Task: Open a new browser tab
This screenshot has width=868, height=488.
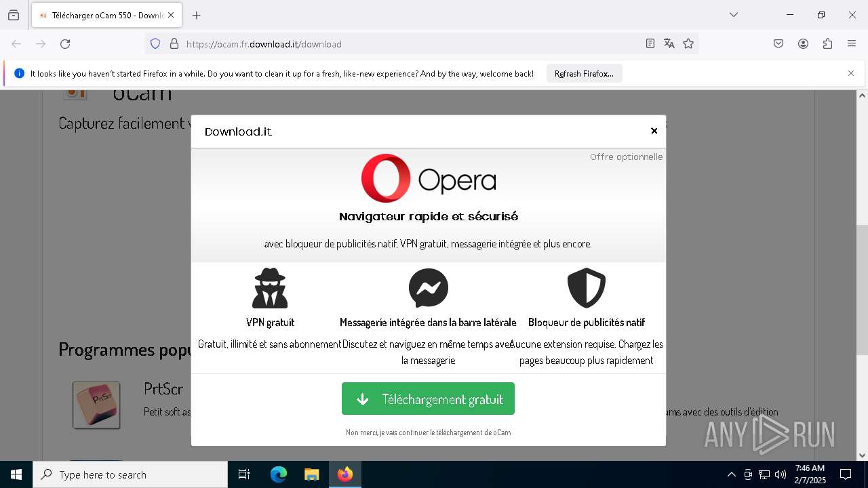Action: click(197, 15)
